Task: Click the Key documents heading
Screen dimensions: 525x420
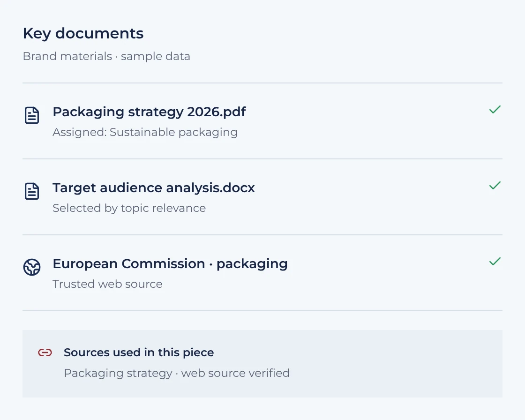Action: (83, 33)
